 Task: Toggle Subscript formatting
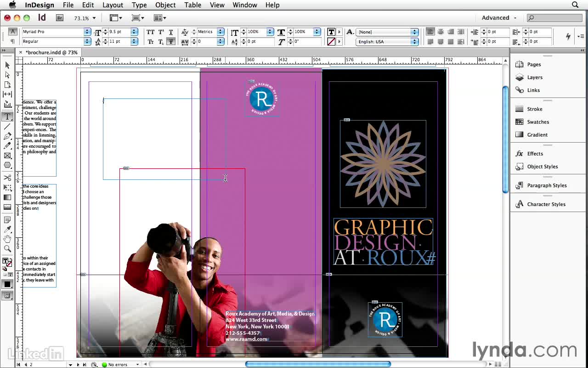point(161,41)
